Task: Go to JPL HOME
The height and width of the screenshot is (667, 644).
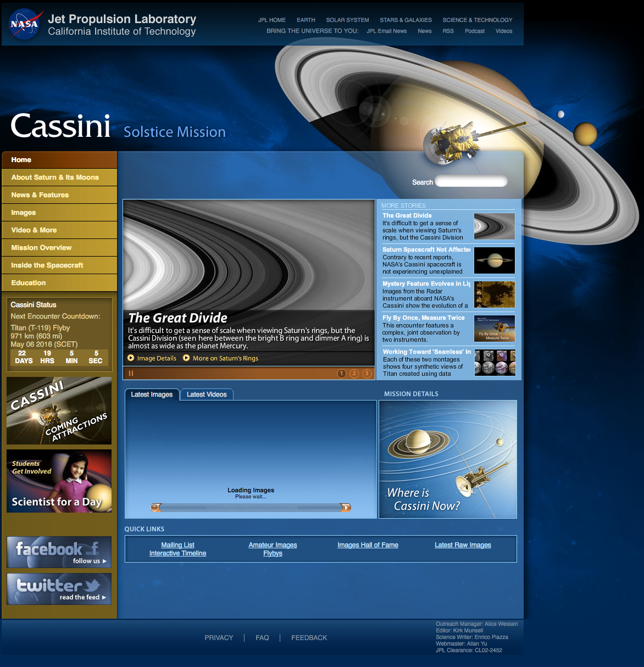Action: tap(272, 20)
